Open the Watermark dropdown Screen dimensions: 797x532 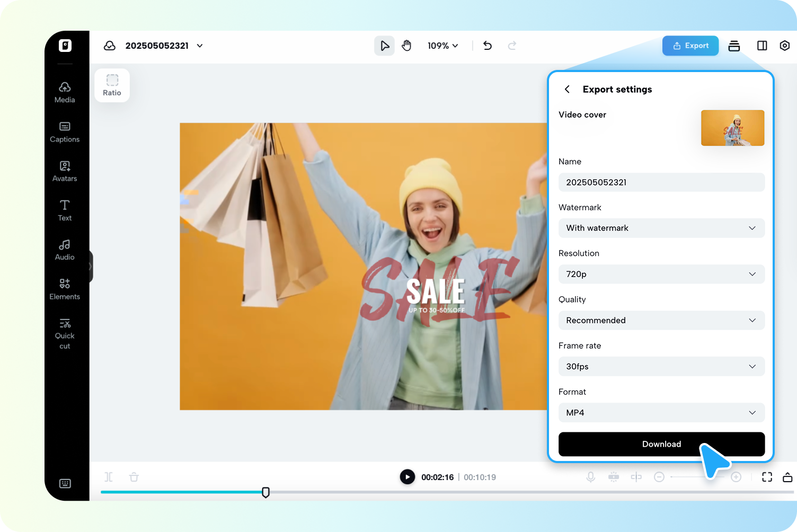[661, 228]
